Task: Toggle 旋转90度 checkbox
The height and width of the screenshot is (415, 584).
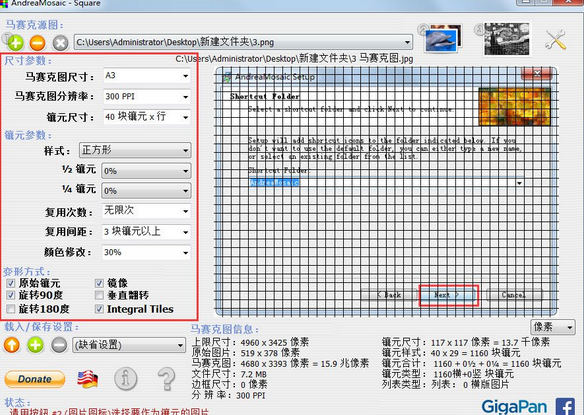Action: coord(10,295)
